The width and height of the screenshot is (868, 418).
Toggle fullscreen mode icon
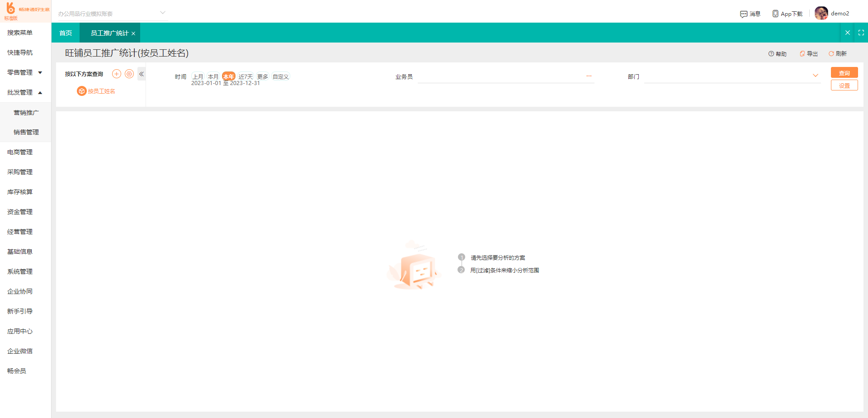tap(861, 33)
